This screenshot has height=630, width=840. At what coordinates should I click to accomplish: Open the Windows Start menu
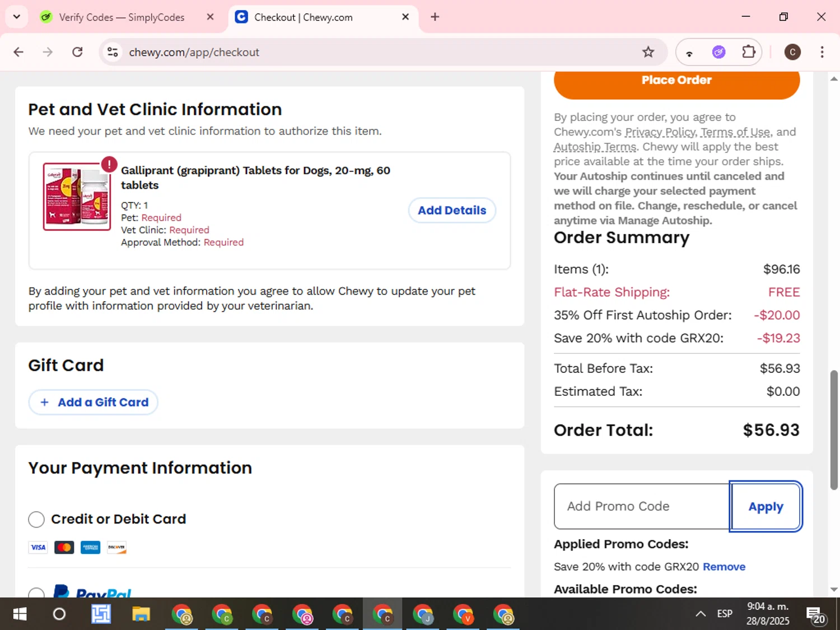(x=20, y=614)
